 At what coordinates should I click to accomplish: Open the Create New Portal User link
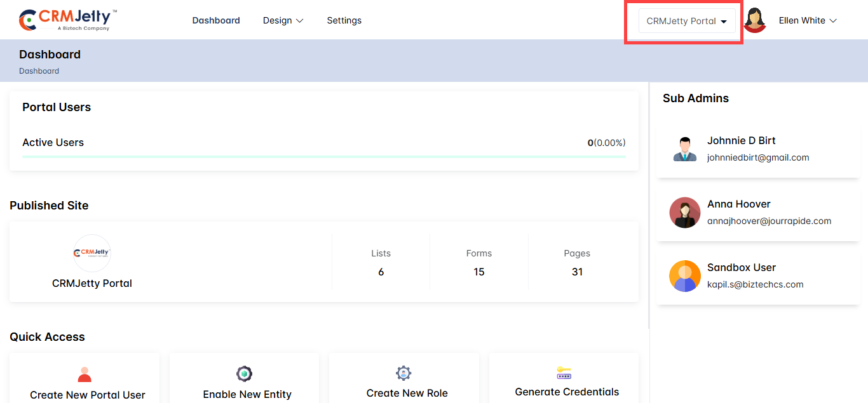[x=88, y=395]
